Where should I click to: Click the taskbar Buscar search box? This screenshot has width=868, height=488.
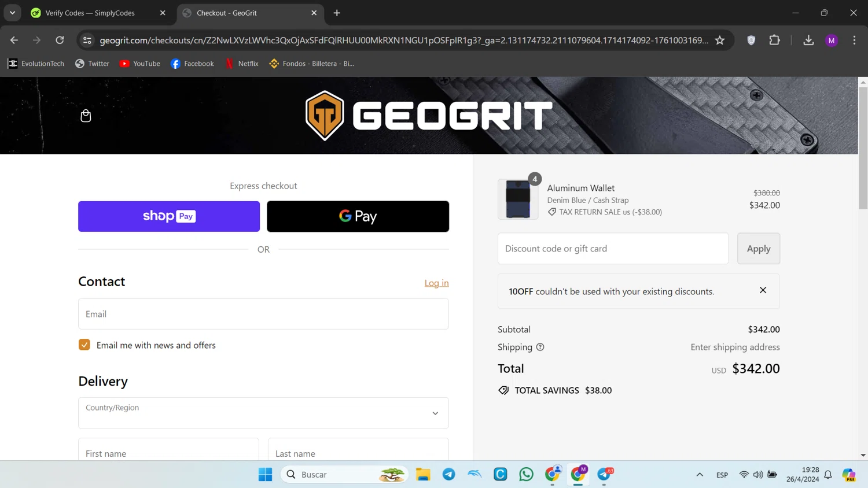tap(344, 474)
